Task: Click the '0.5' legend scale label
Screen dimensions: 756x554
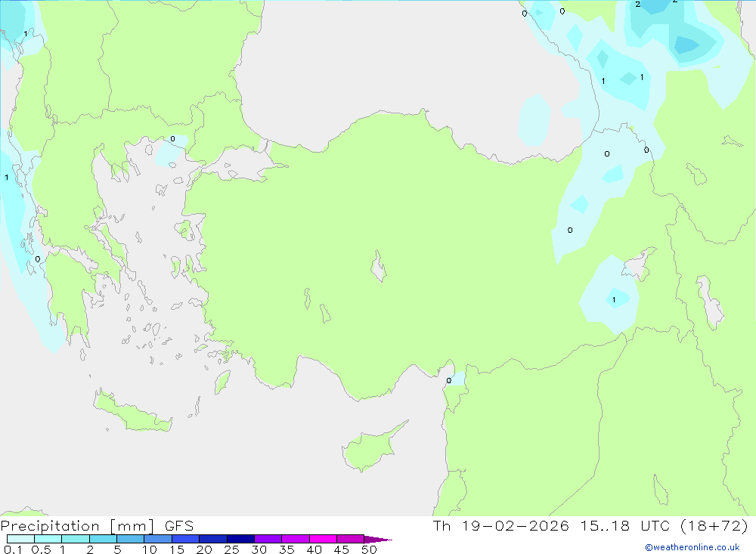Action: (x=41, y=549)
